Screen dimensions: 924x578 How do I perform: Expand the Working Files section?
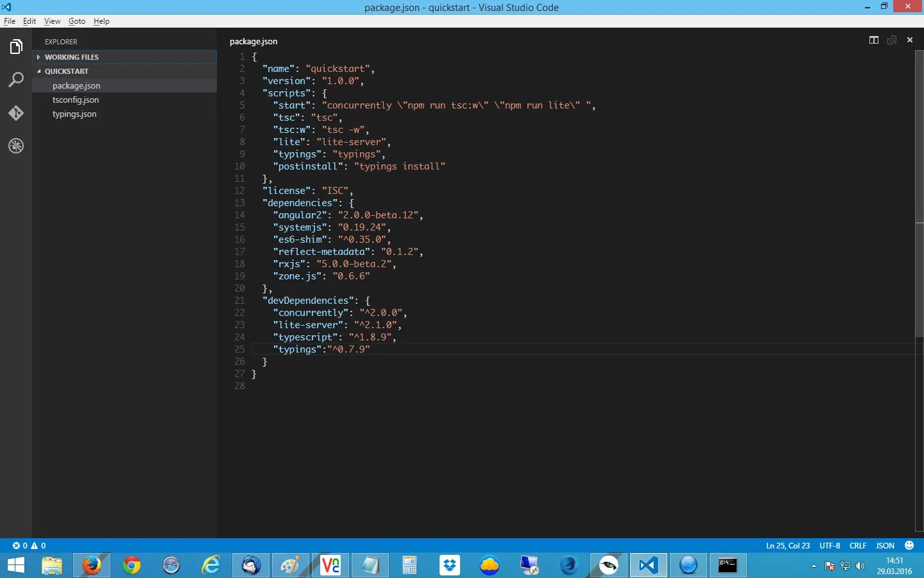(124, 57)
